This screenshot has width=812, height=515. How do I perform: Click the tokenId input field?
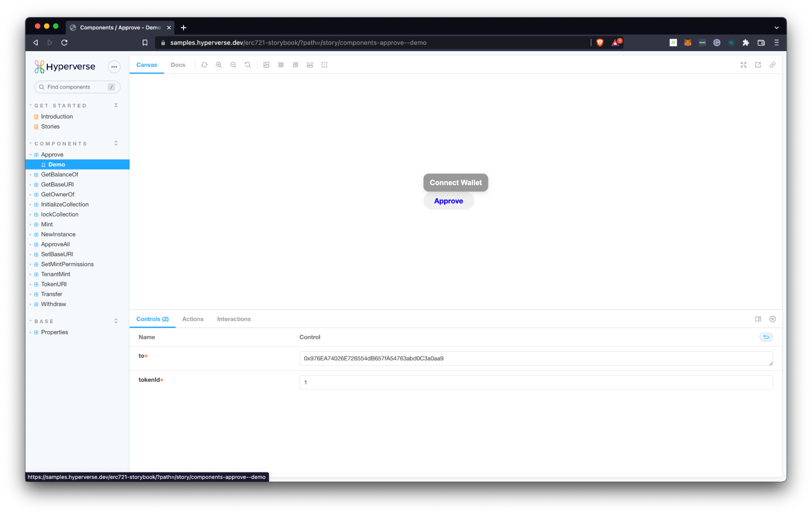(x=536, y=383)
